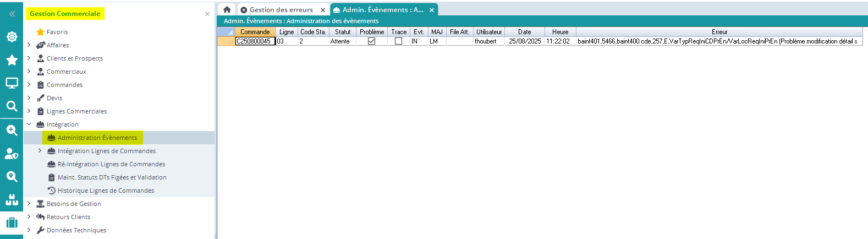Select the Admin. Évènements tab
868x239 pixels.
382,9
